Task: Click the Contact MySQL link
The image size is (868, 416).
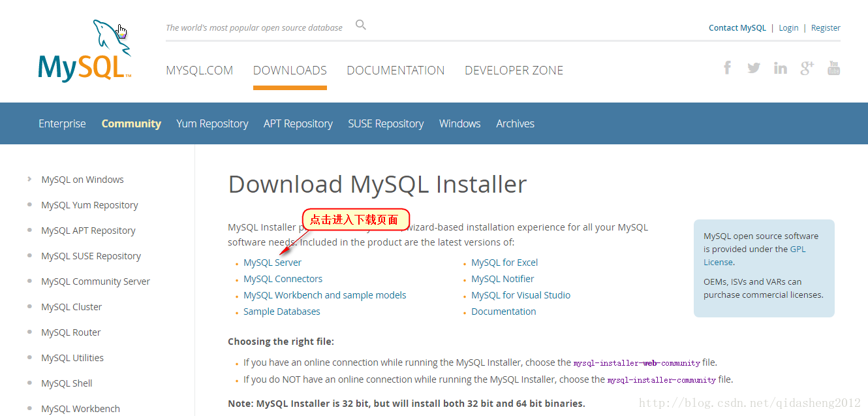Action: point(737,28)
